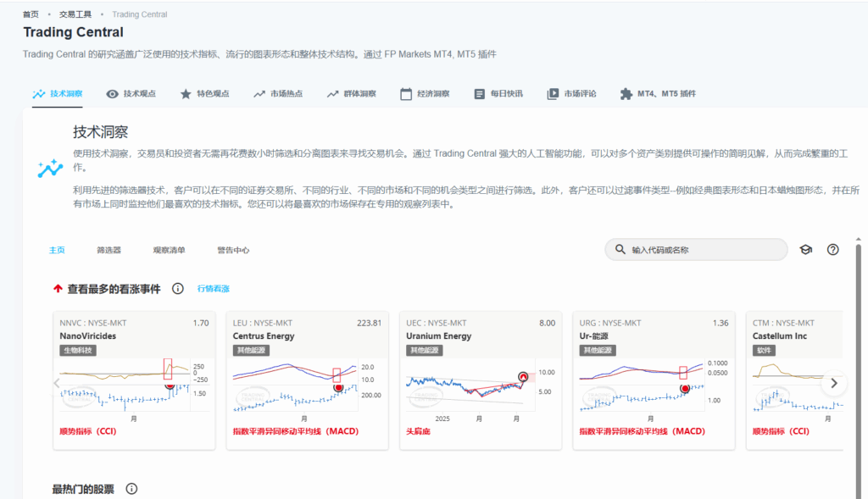868x499 pixels.
Task: Open the 经济洞察 calendar tab
Action: [x=425, y=94]
